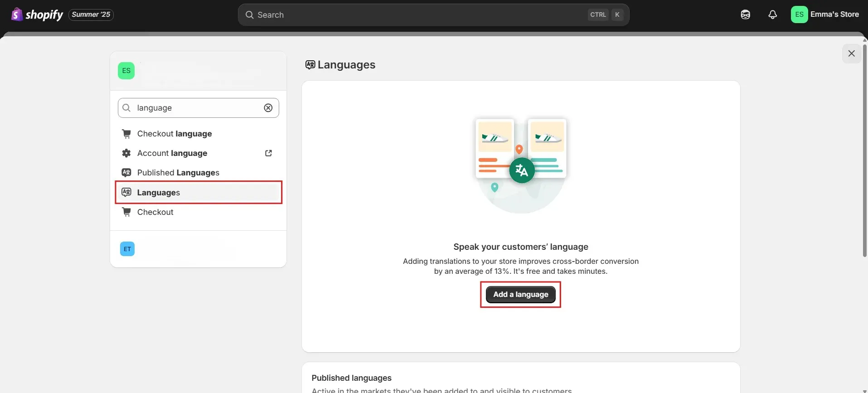Click 'Speak your customers' language' heading

click(521, 247)
